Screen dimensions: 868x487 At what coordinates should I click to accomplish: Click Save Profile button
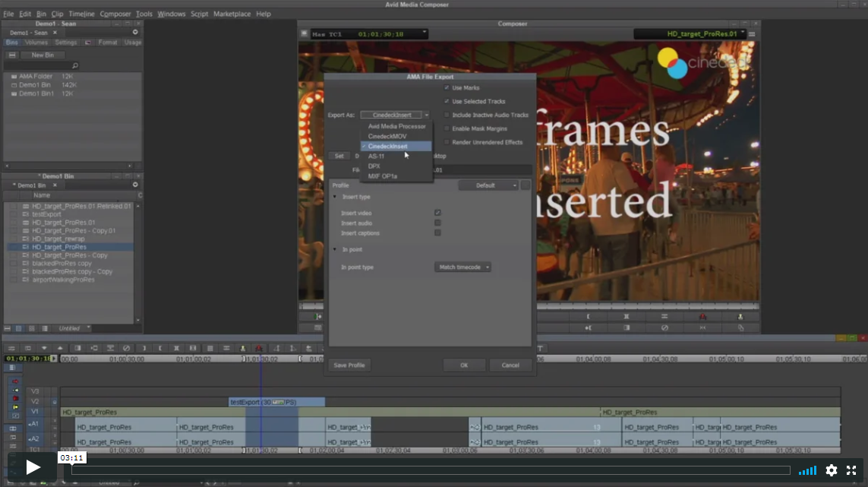[349, 365]
